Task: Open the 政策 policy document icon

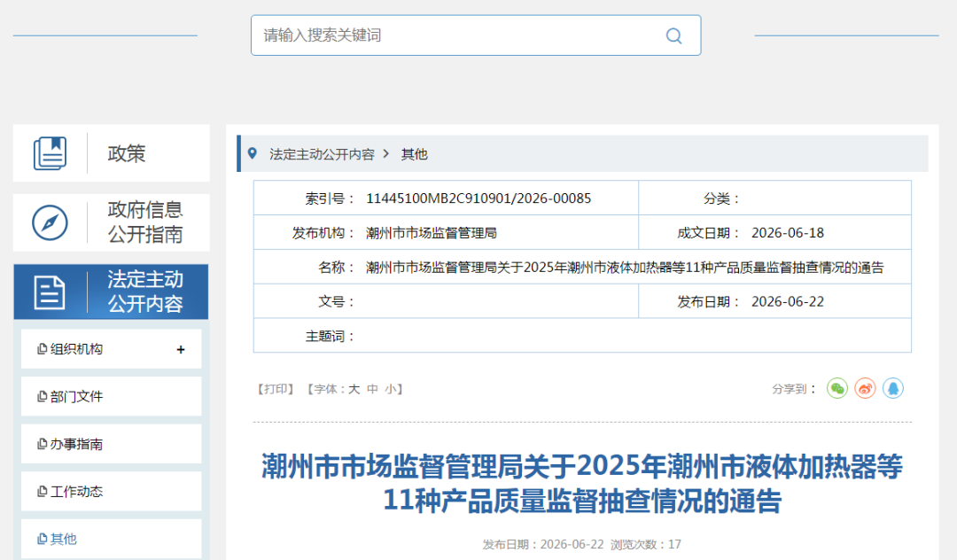Action: pos(50,153)
